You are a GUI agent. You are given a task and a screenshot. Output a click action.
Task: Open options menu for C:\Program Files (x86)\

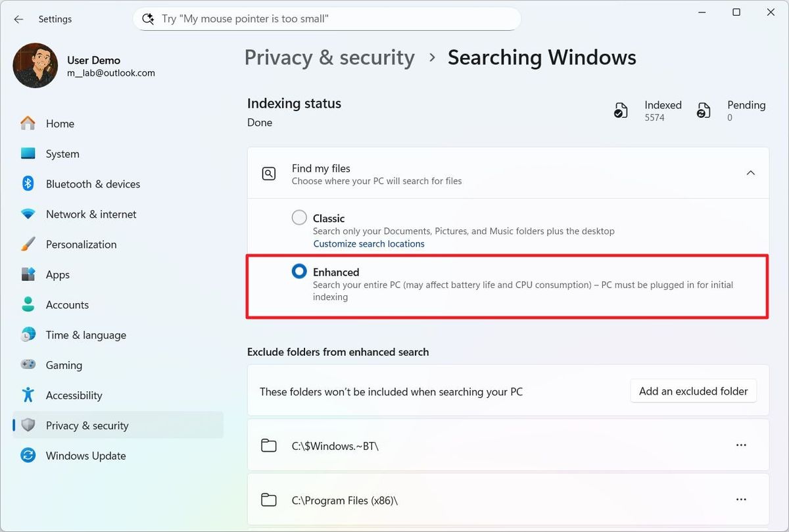click(741, 499)
